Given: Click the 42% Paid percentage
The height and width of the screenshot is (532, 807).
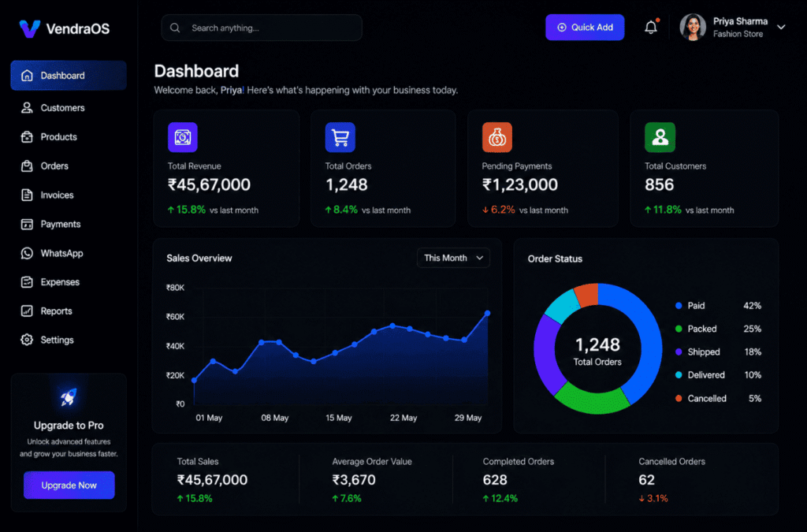Looking at the screenshot, I should pos(753,306).
